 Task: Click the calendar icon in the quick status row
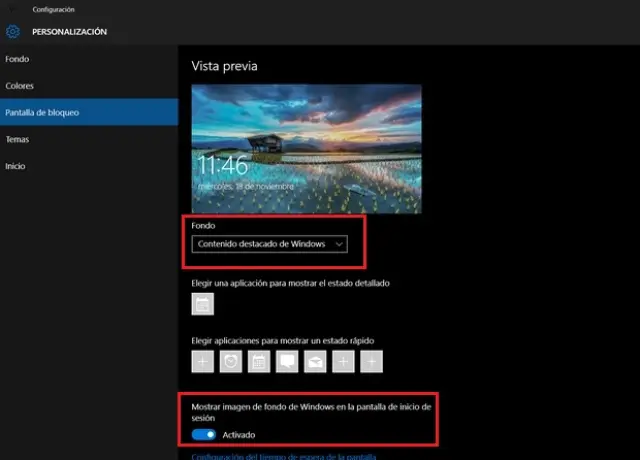tap(259, 361)
